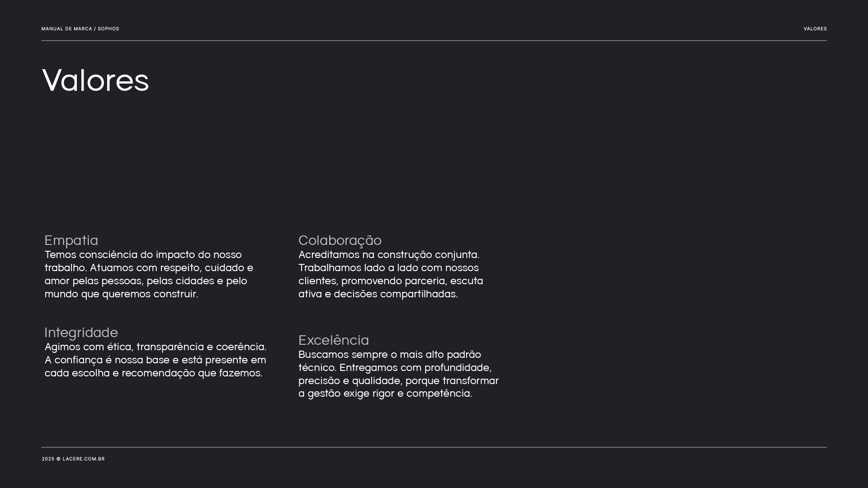Click the top horizontal divider line
This screenshot has height=488, width=868.
[x=434, y=41]
